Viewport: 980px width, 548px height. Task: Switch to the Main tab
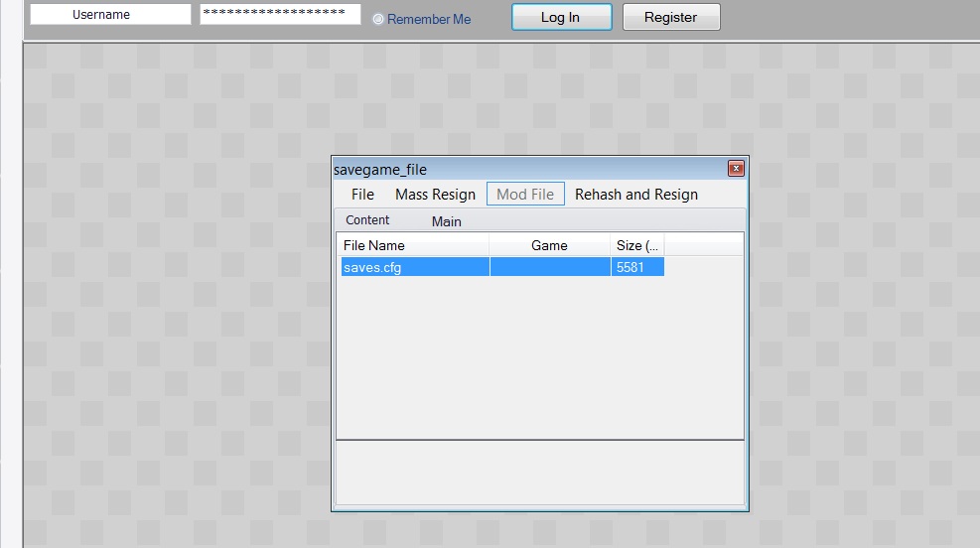coord(446,221)
